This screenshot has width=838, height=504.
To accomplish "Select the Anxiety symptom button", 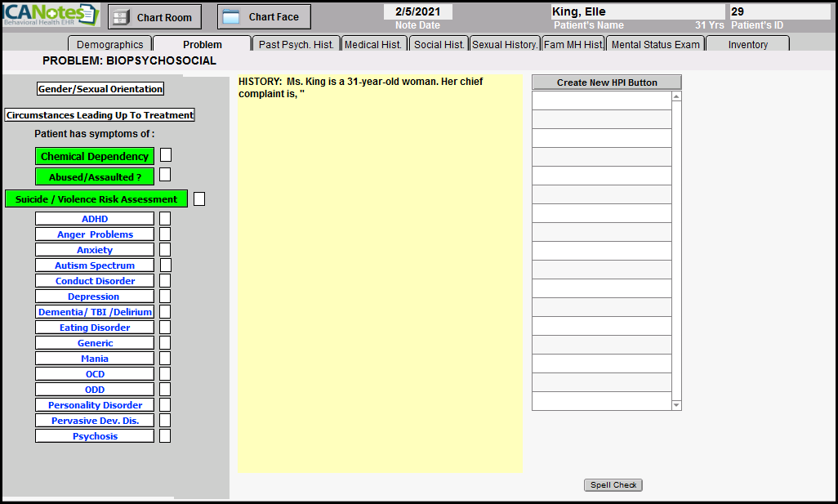I will [95, 250].
